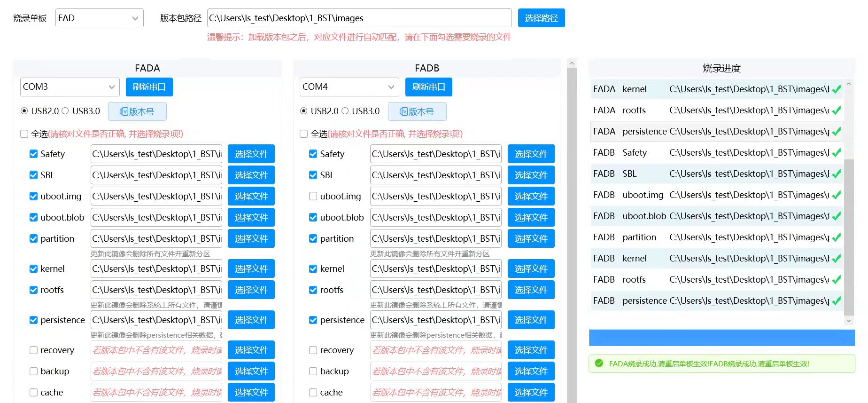The image size is (868, 403).
Task: Click FADA backup file path field
Action: [x=156, y=371]
